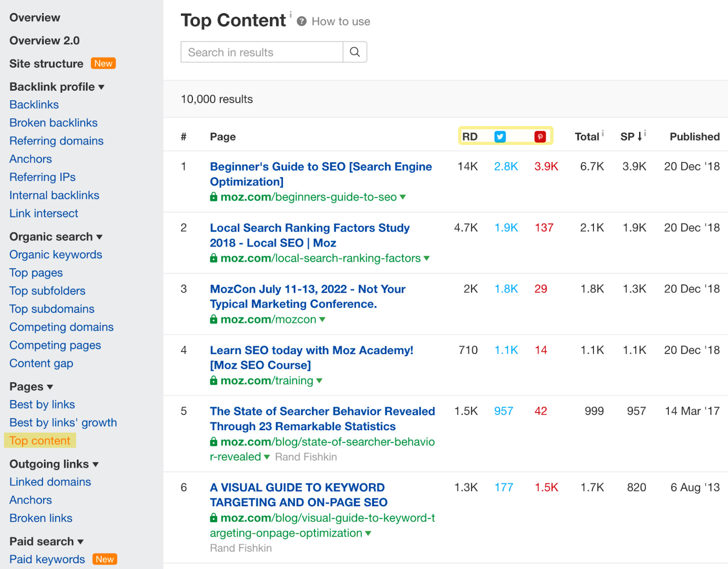
Task: Click the New badge beside Paid keywords
Action: pyautogui.click(x=105, y=559)
